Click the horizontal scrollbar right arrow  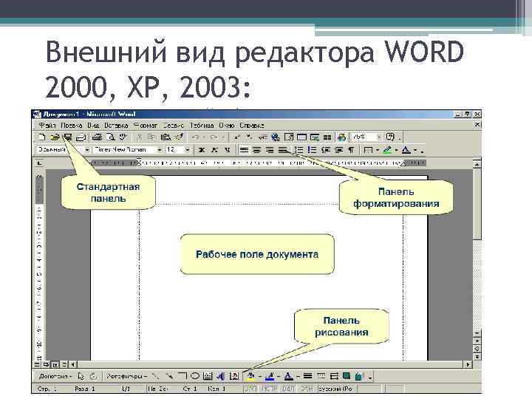[x=468, y=364]
